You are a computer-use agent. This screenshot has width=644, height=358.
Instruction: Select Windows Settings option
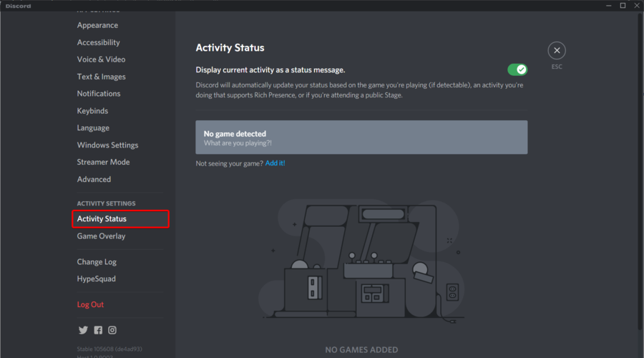pos(107,145)
